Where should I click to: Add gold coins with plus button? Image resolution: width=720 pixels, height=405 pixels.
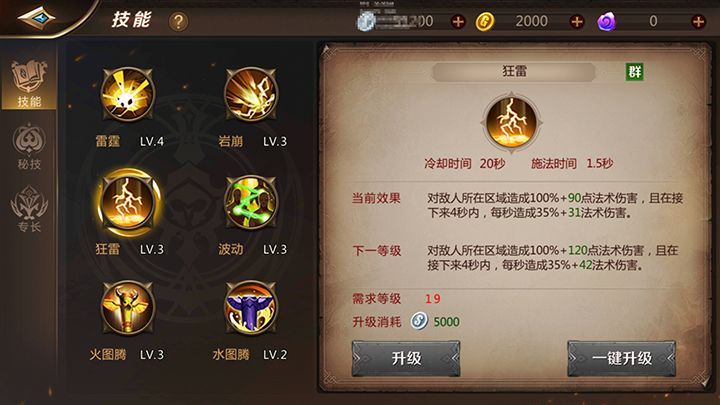point(577,22)
